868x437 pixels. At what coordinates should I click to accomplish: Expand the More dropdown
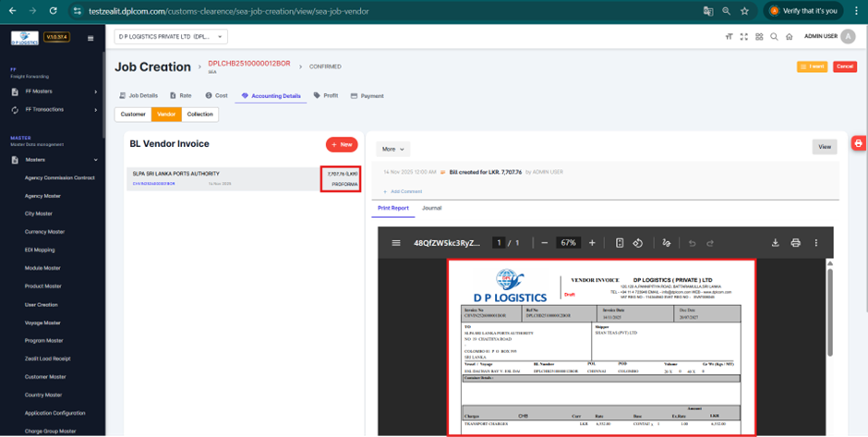pyautogui.click(x=392, y=149)
